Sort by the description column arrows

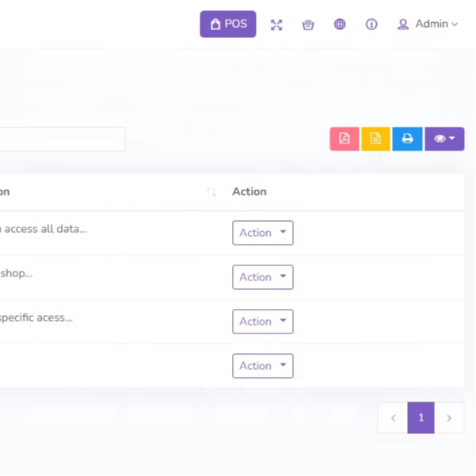pyautogui.click(x=211, y=192)
